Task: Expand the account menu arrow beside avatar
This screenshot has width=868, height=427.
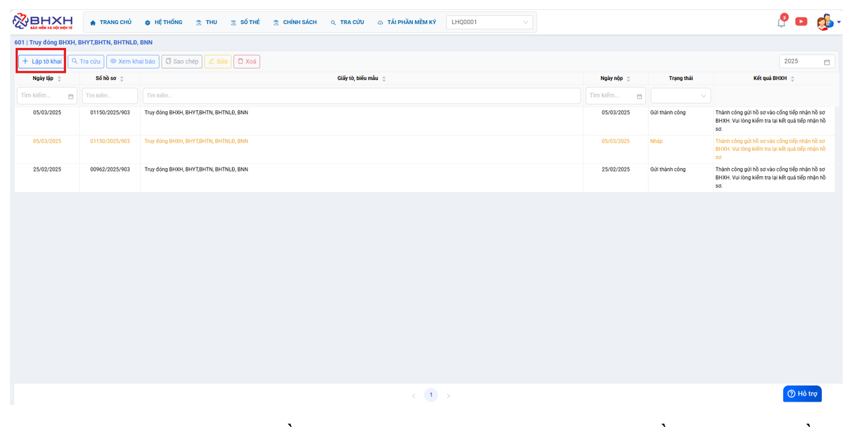Action: click(839, 22)
